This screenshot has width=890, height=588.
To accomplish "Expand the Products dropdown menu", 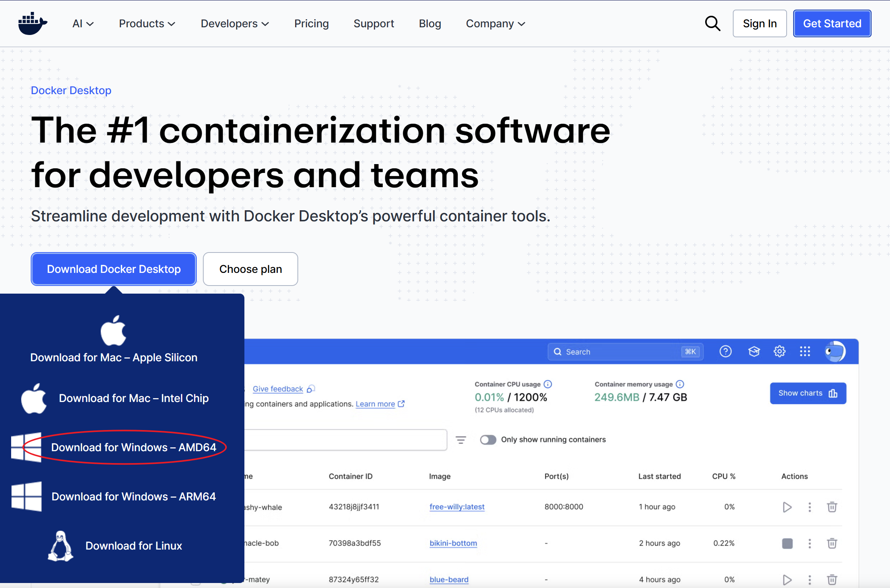I will coord(147,24).
